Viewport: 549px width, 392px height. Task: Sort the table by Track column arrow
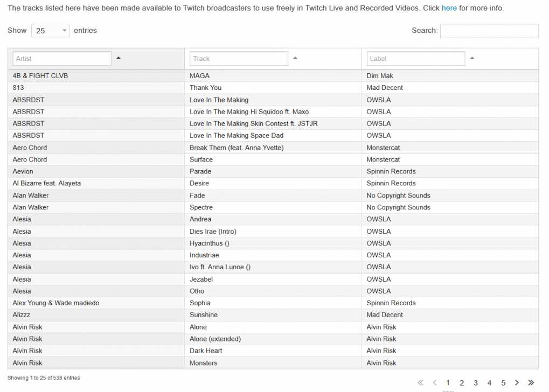(x=295, y=58)
